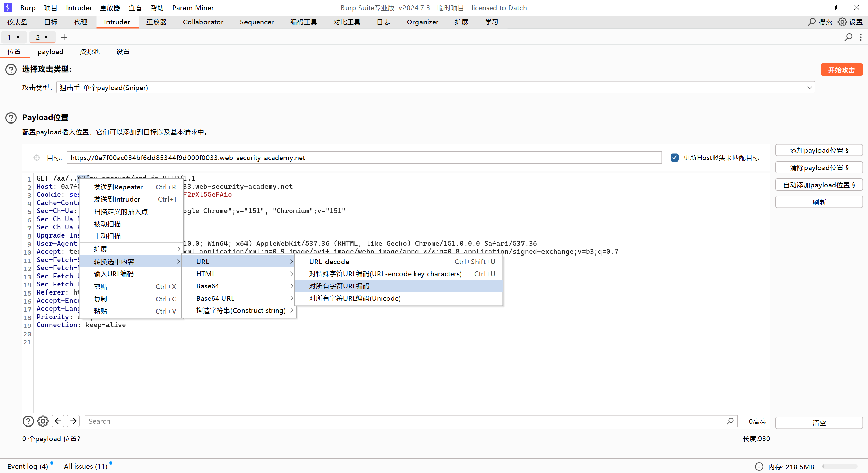Close Intruder tab 2
Image resolution: width=868 pixels, height=473 pixels.
point(46,37)
